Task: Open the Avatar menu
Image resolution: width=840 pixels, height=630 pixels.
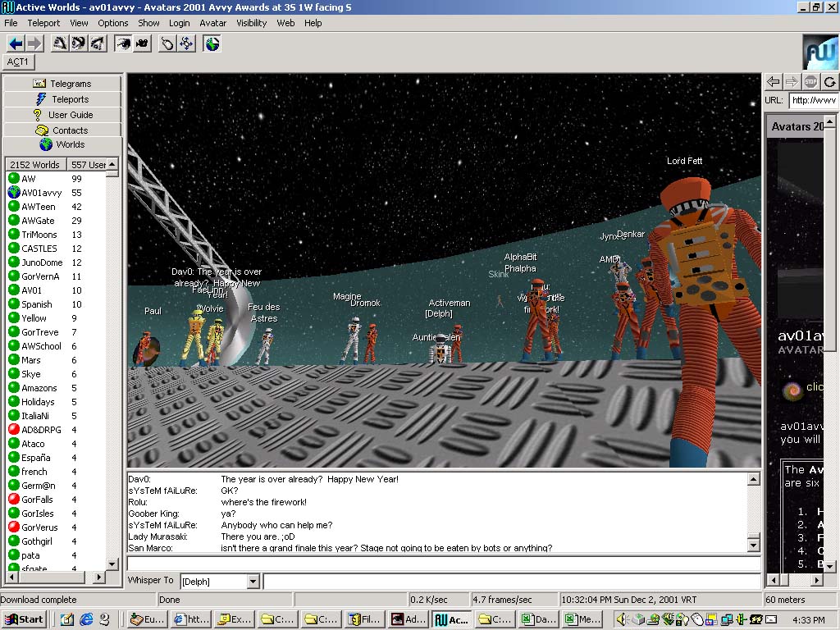Action: click(x=213, y=23)
